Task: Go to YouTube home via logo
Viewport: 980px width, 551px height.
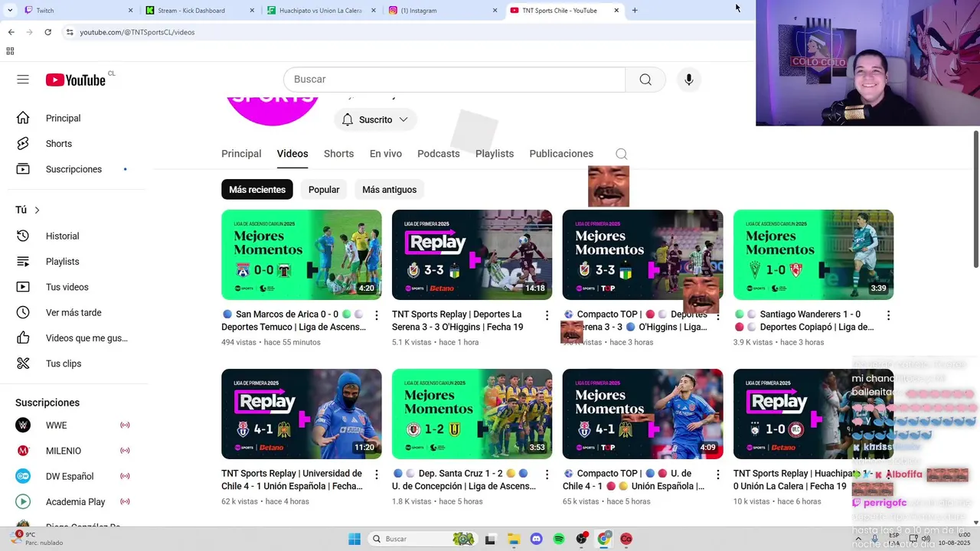Action: click(x=76, y=80)
